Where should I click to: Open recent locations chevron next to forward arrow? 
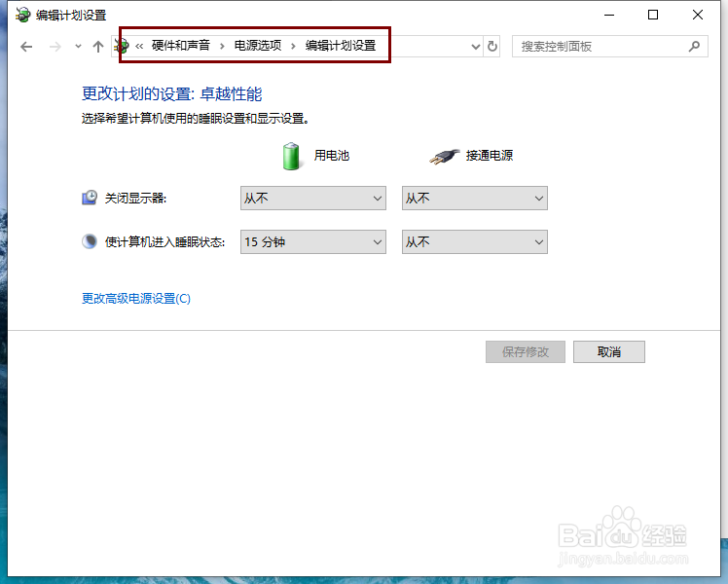(x=78, y=47)
